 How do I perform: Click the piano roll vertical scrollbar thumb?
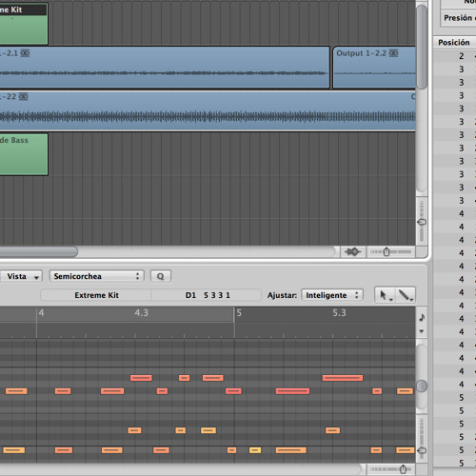coord(422,387)
